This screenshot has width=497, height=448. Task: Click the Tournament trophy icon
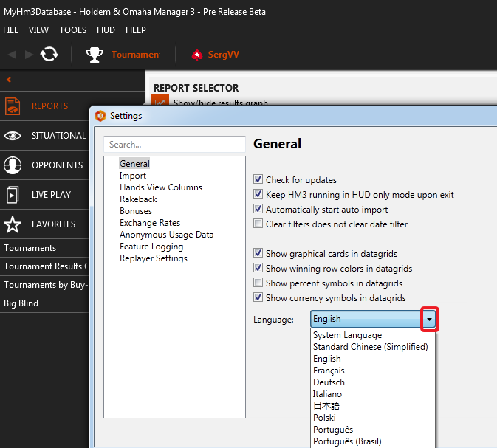tap(95, 55)
